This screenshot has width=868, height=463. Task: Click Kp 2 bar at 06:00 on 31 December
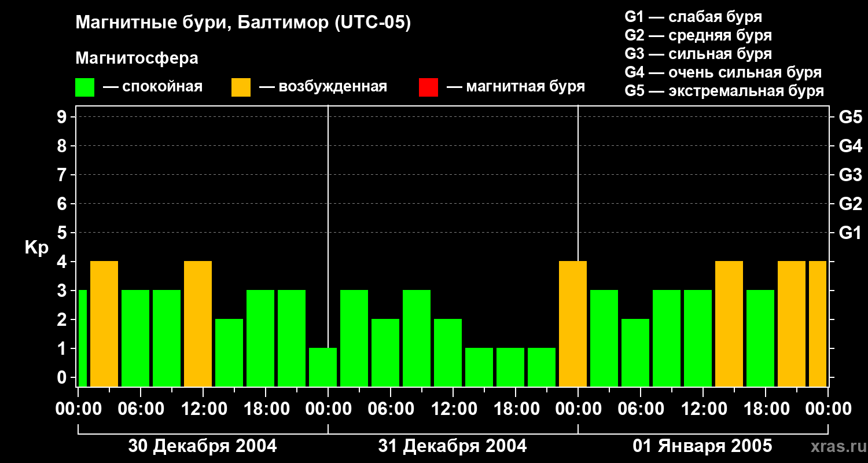[x=385, y=352]
